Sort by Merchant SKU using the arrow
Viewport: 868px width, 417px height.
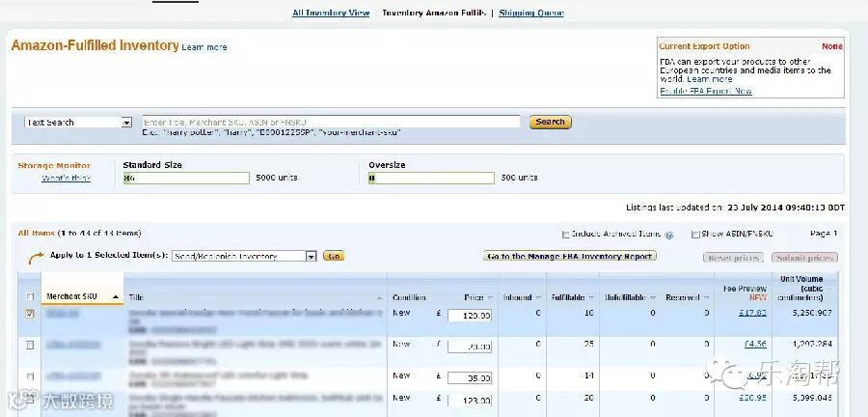(116, 297)
